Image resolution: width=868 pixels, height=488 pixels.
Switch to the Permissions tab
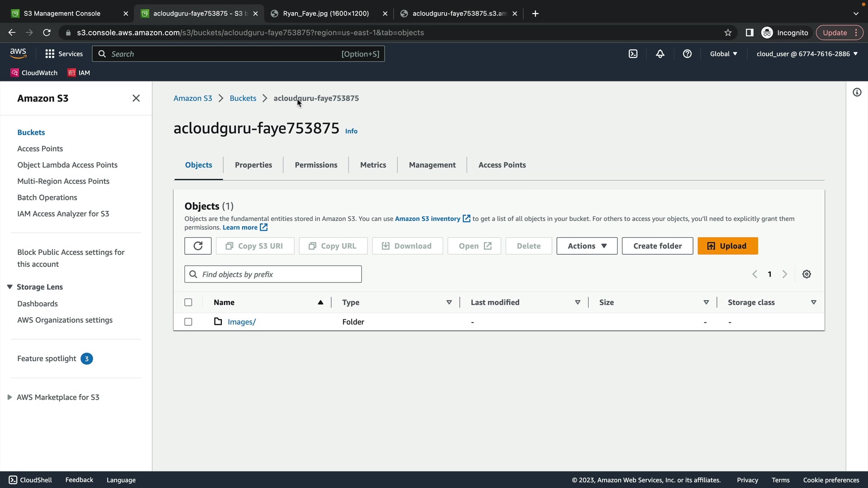pyautogui.click(x=316, y=165)
